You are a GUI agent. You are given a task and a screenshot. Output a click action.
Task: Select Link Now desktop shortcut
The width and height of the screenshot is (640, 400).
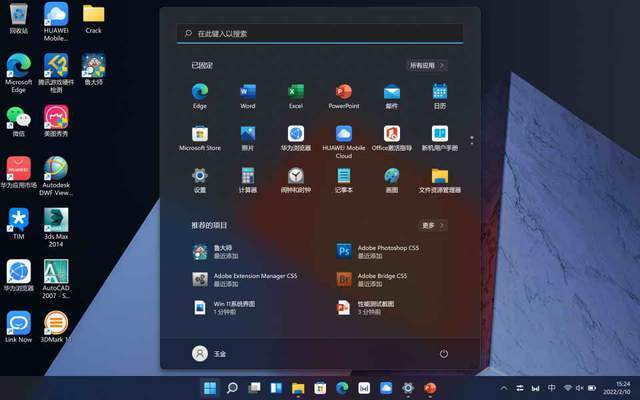point(18,327)
